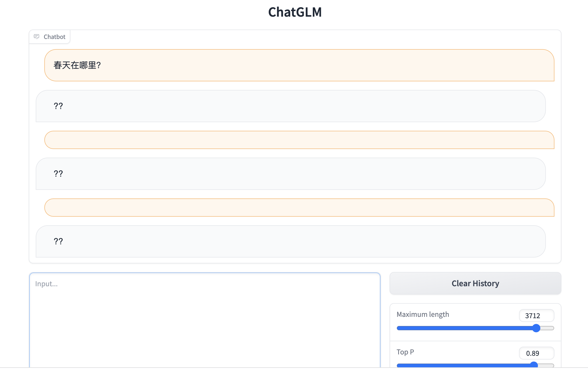Click the second empty orange user bubble
The height and width of the screenshot is (370, 588).
[299, 140]
